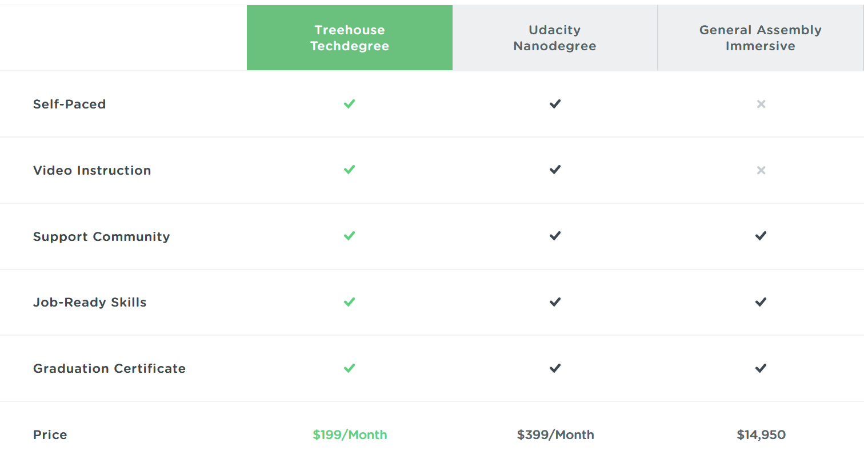This screenshot has height=455, width=868.
Task: Click General Assembly X mark for Self-Paced
Action: [x=761, y=104]
